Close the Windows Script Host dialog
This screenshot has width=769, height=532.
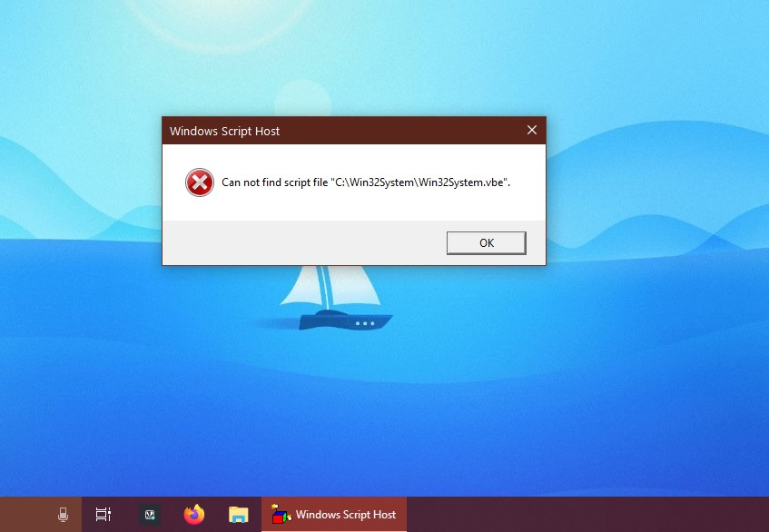pos(532,130)
